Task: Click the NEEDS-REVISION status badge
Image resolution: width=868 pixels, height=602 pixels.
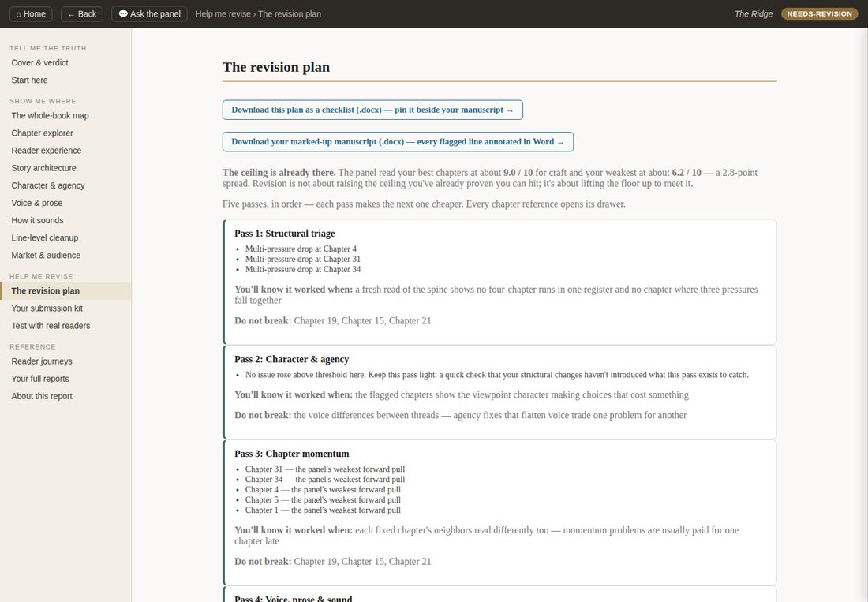Action: pyautogui.click(x=819, y=14)
